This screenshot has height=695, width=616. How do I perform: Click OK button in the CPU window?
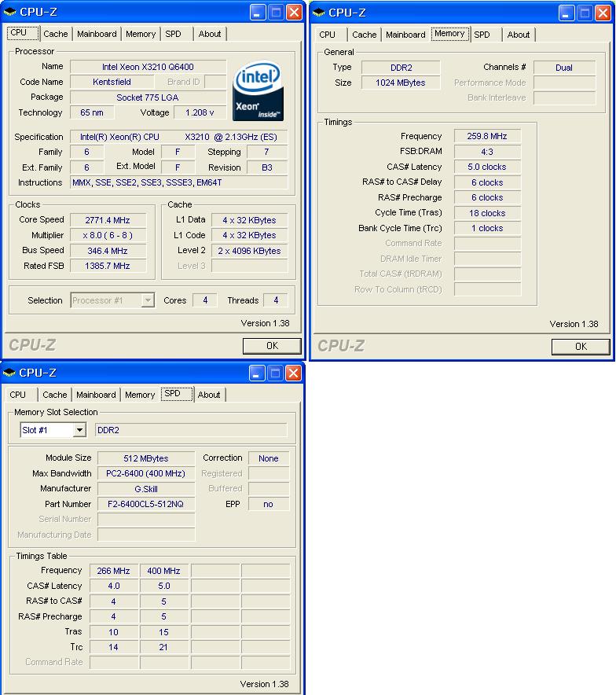[x=272, y=346]
